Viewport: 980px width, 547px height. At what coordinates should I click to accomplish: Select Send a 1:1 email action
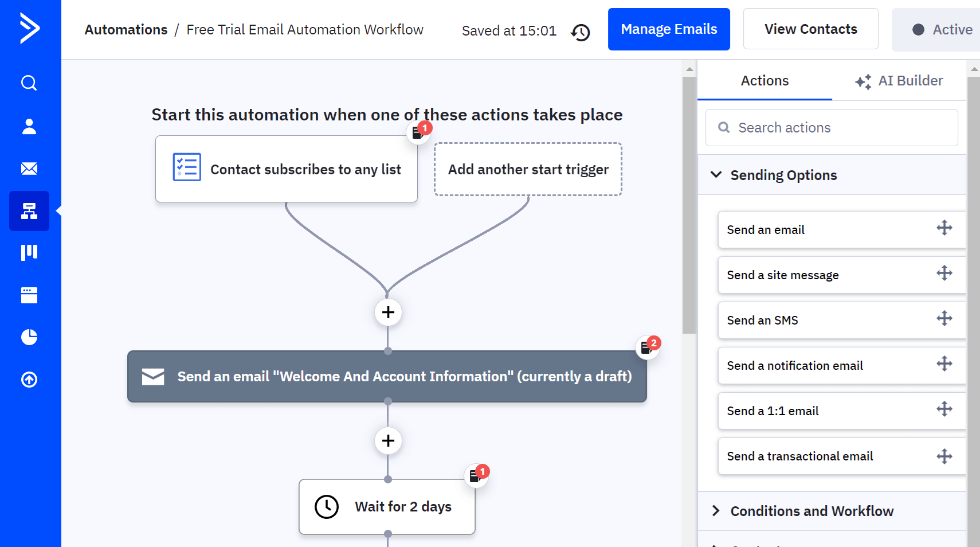click(x=841, y=411)
